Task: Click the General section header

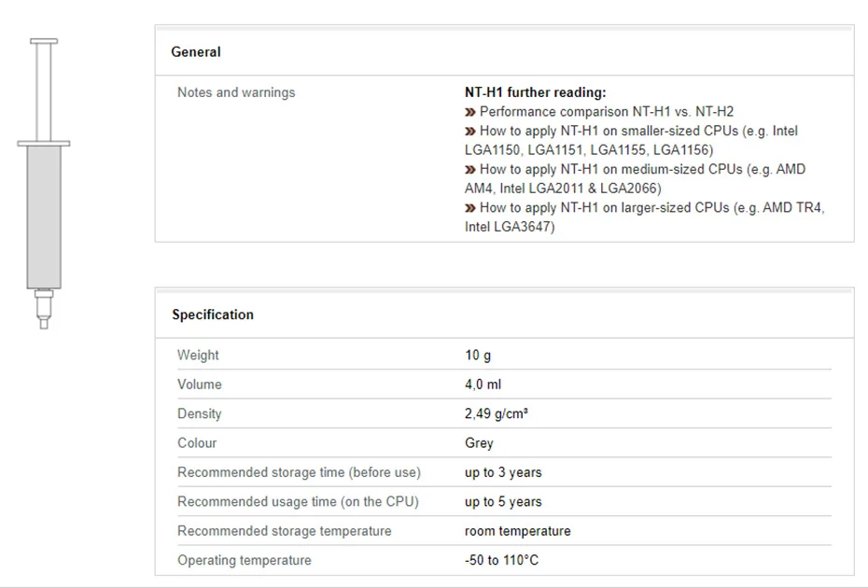Action: coord(196,52)
